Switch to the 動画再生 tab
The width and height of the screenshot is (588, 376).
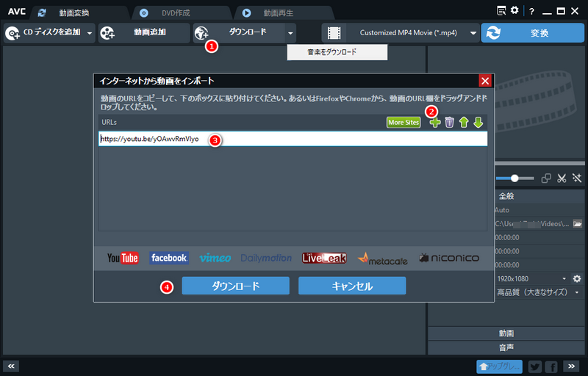pyautogui.click(x=284, y=12)
